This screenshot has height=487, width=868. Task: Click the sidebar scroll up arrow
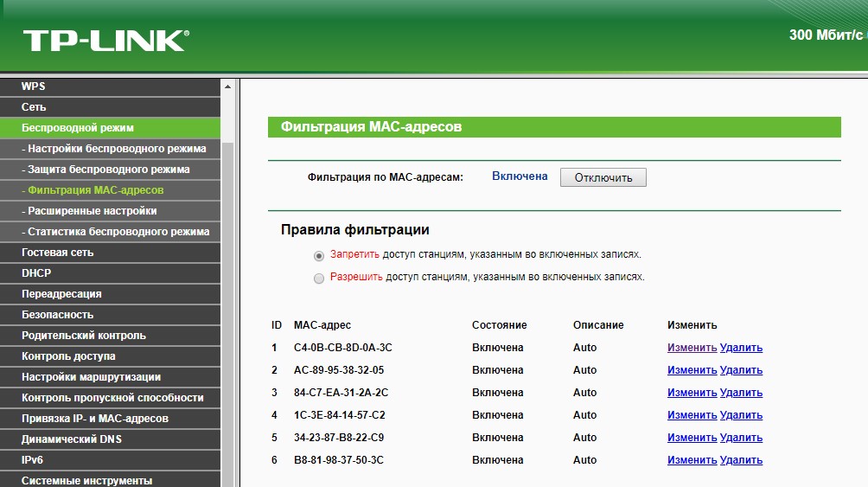227,87
